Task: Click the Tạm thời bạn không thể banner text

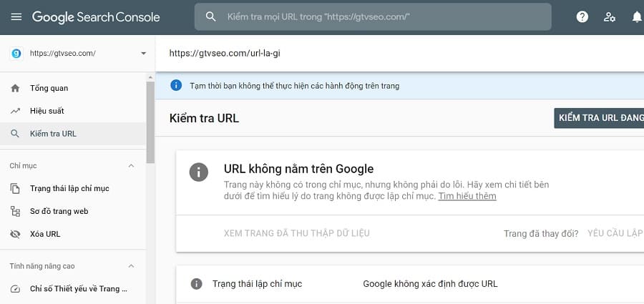Action: [x=295, y=86]
